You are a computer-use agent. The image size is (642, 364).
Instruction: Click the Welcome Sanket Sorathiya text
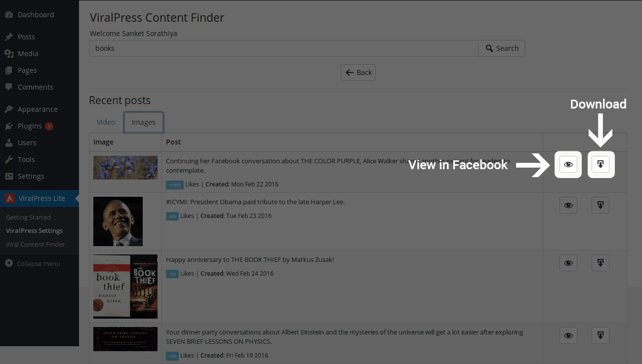tap(133, 34)
